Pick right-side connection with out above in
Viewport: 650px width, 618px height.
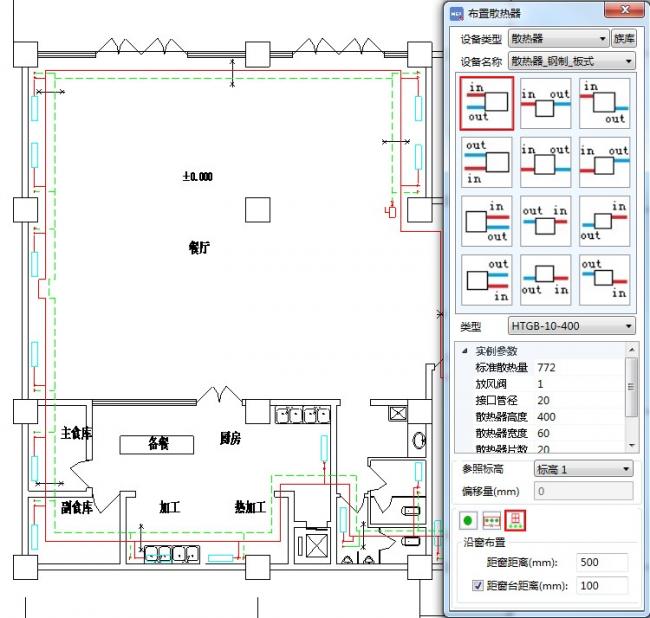tap(487, 280)
